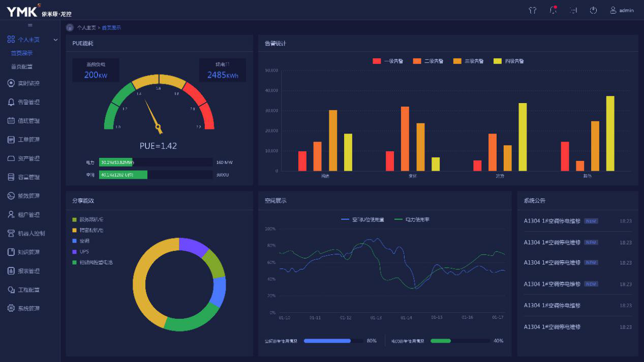Click the face icon in top bar
Image resolution: width=644 pixels, height=362 pixels.
click(x=573, y=10)
